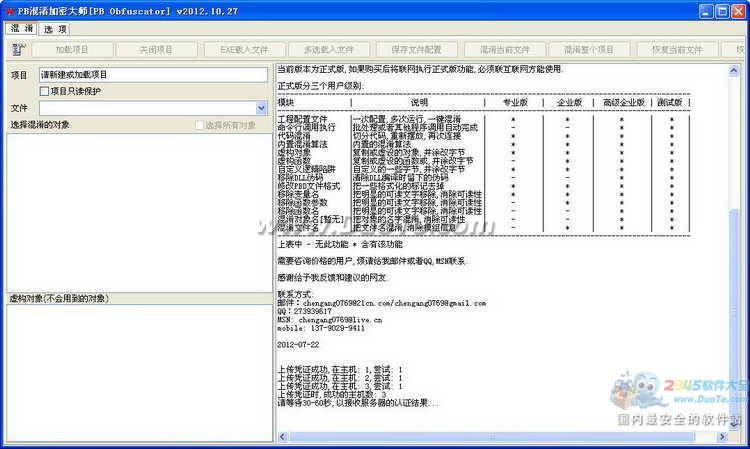Maximize the PB Obfuscator window
750x449 pixels.
coord(723,11)
